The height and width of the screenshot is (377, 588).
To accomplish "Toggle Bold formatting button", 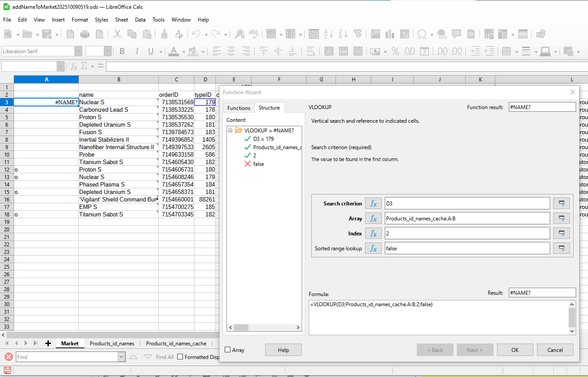I will coord(122,51).
